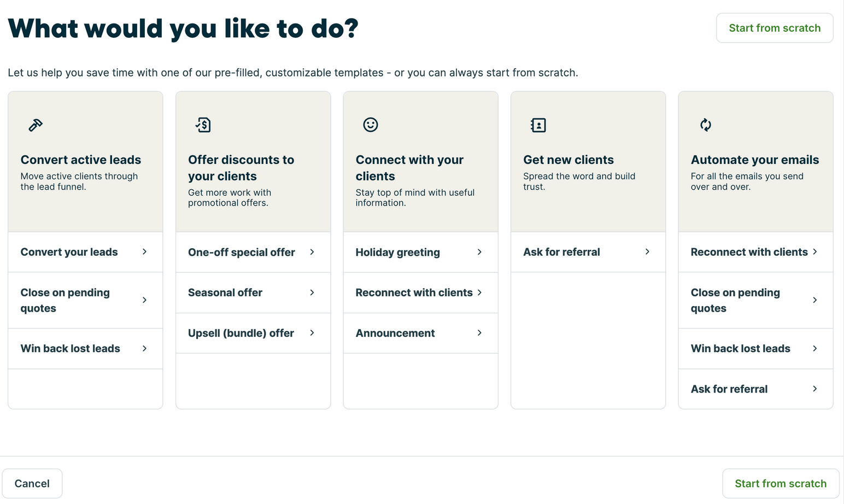Choose the Upsell (bundle) offer template
844x504 pixels.
253,333
